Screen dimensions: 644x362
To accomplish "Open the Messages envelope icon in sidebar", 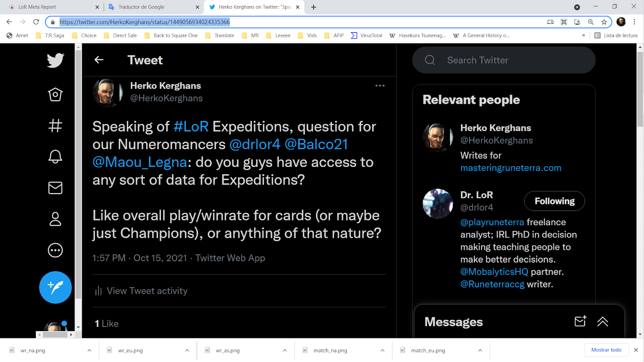I will 55,188.
